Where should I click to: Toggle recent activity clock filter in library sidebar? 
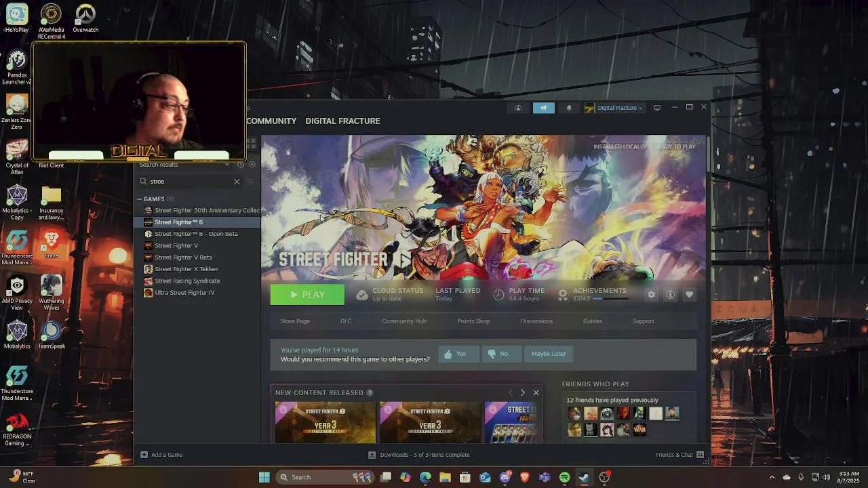240,165
